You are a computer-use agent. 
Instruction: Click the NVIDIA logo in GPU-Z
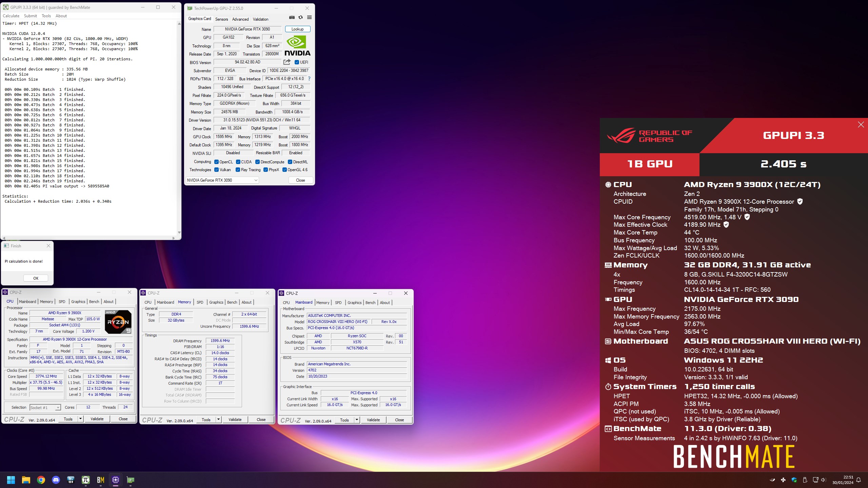pos(297,46)
